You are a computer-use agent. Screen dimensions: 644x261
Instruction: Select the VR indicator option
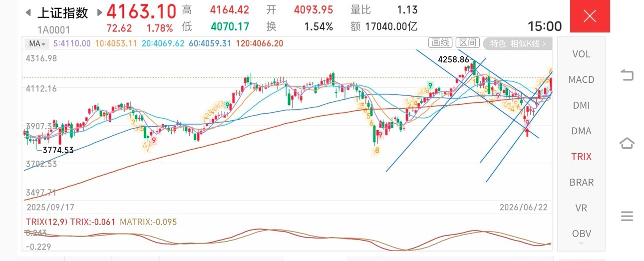tap(581, 208)
